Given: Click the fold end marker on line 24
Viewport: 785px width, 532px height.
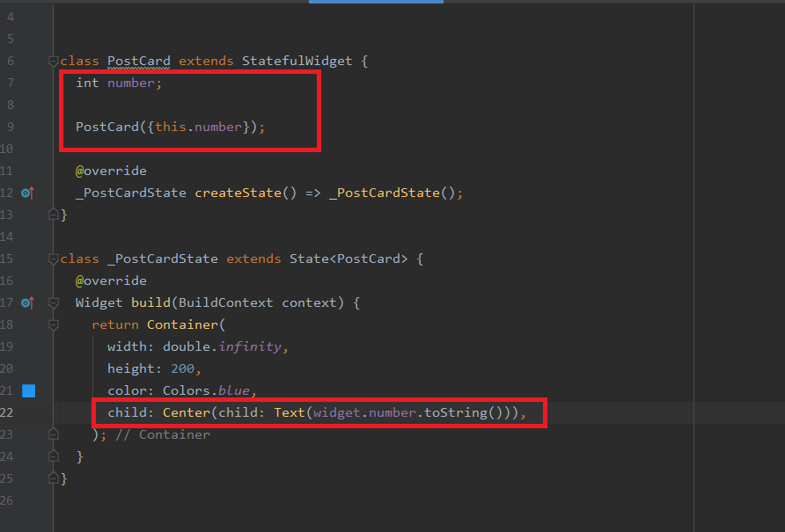Looking at the screenshot, I should [x=53, y=456].
